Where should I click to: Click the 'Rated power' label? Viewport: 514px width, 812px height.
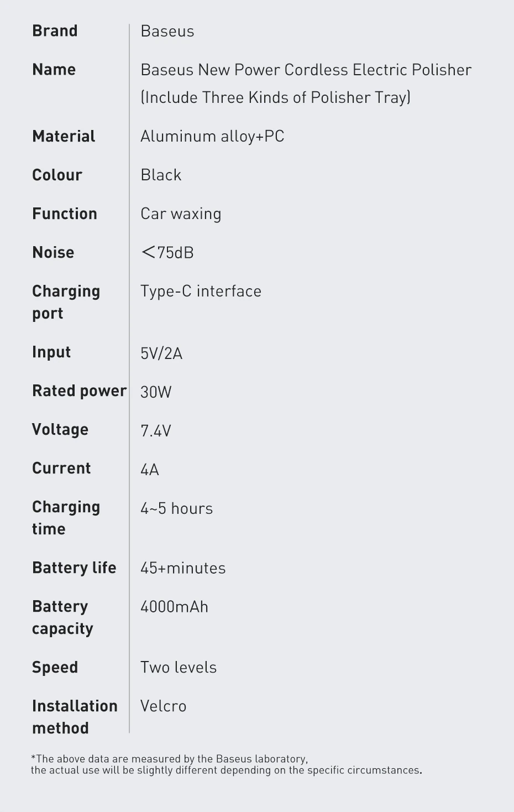(x=79, y=391)
